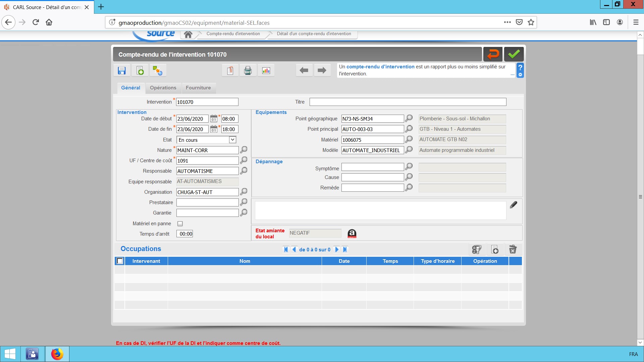Screen dimensions: 644x362
Task: Open the calendar picker for Date de début
Action: click(x=214, y=119)
